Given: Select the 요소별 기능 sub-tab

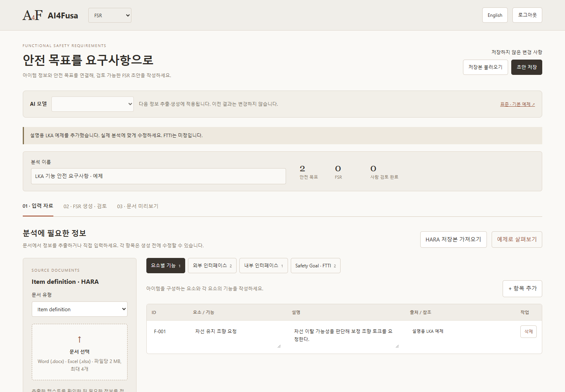Looking at the screenshot, I should [166, 265].
